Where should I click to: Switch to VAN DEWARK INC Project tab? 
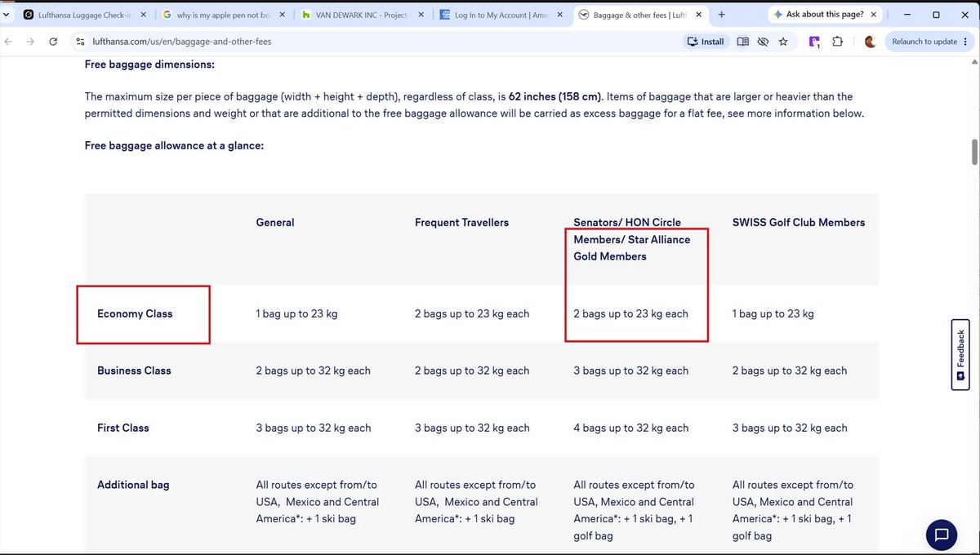click(363, 15)
